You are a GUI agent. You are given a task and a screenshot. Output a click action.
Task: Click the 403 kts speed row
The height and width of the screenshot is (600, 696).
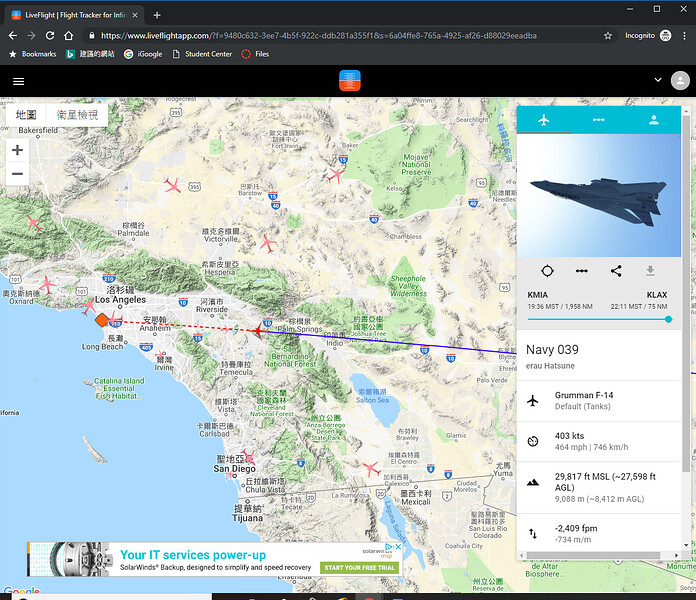599,442
